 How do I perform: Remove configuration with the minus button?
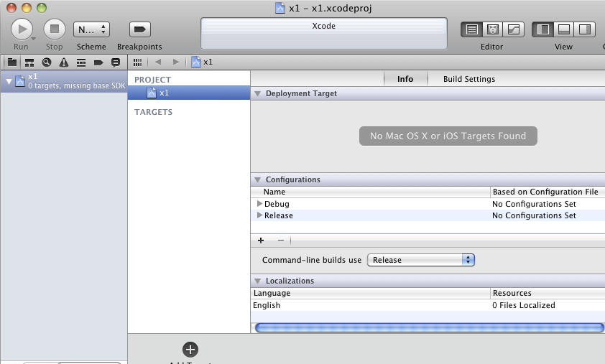[x=281, y=241]
